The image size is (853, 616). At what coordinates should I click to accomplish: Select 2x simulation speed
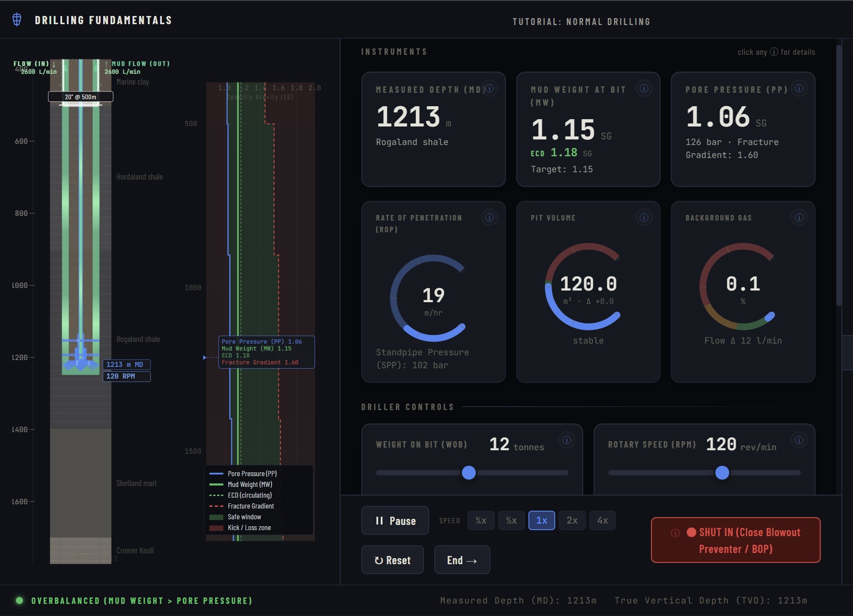[x=572, y=521]
